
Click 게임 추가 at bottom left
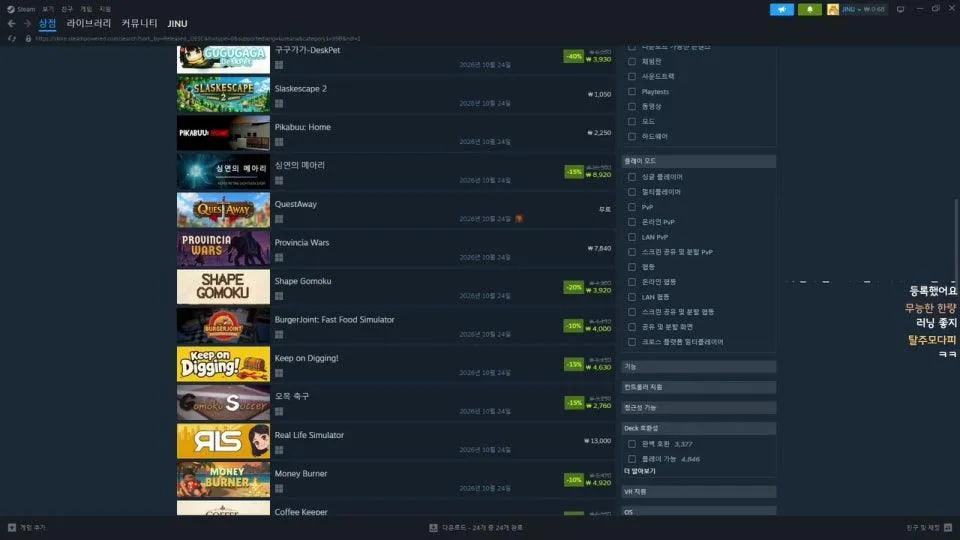(x=33, y=527)
